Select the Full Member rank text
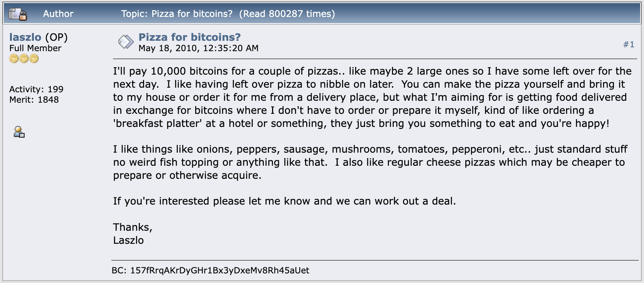644x283 pixels. pyautogui.click(x=35, y=48)
